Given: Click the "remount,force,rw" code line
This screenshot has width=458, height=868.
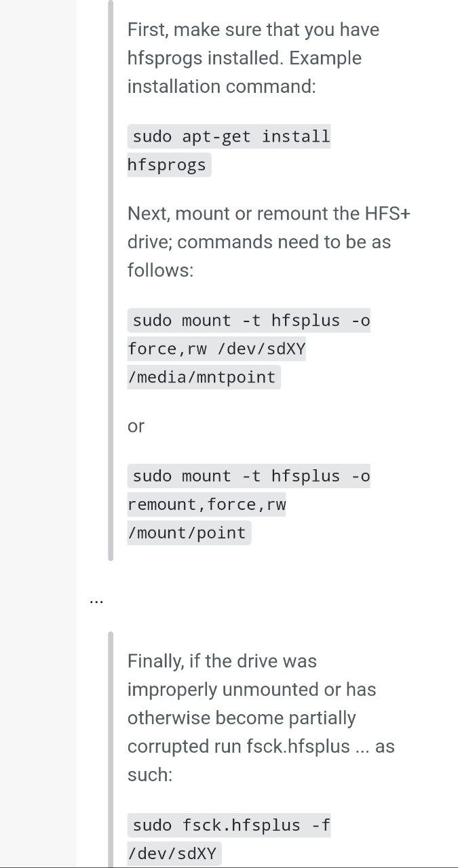Looking at the screenshot, I should pyautogui.click(x=206, y=505).
